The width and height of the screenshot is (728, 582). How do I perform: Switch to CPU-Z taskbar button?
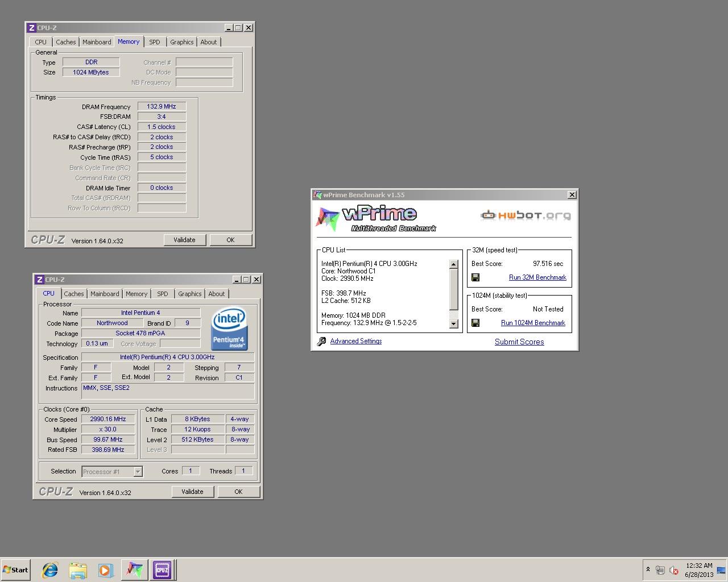[x=162, y=569]
